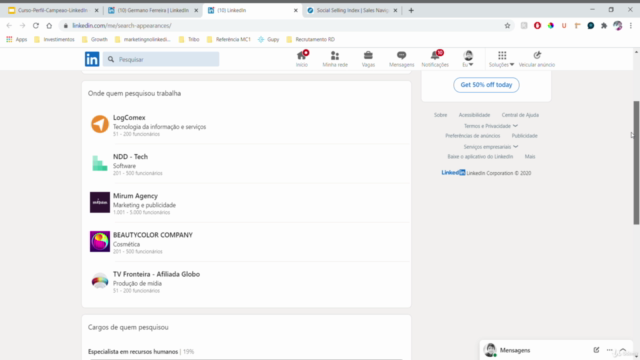Open Recrutamento RD bookmark folder
This screenshot has width=640, height=360.
pyautogui.click(x=311, y=40)
